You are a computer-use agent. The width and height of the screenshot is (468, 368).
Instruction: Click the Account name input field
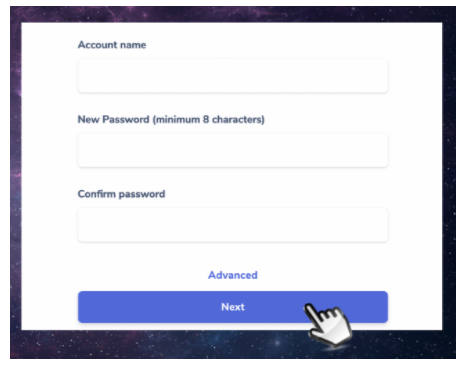click(233, 76)
